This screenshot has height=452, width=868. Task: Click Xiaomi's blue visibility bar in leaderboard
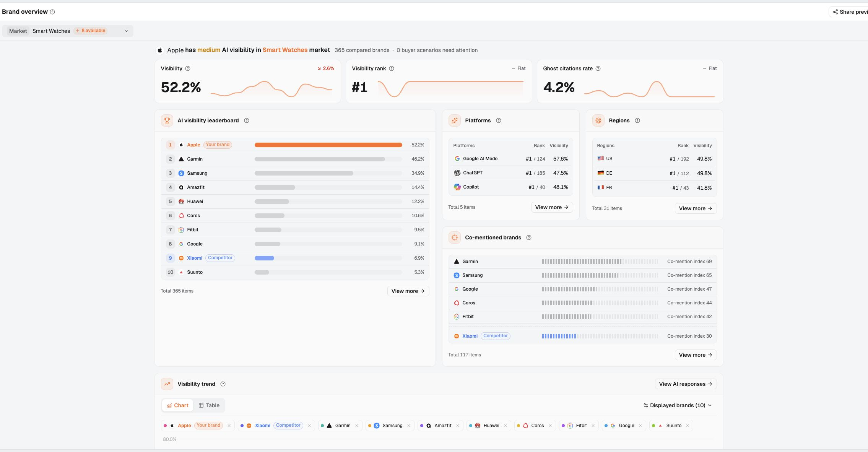tap(264, 258)
